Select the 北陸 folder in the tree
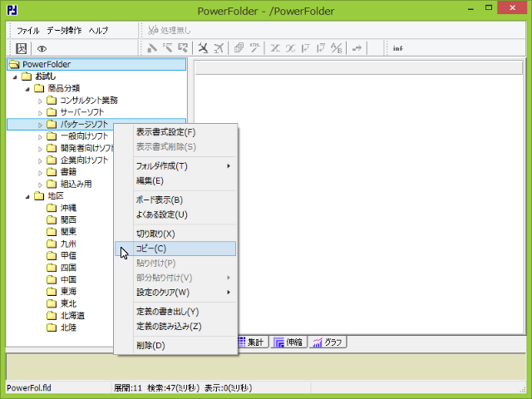This screenshot has height=399, width=532. (x=68, y=328)
